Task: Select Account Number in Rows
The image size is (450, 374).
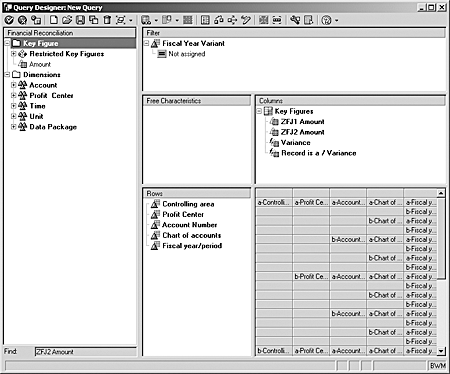Action: [x=189, y=225]
